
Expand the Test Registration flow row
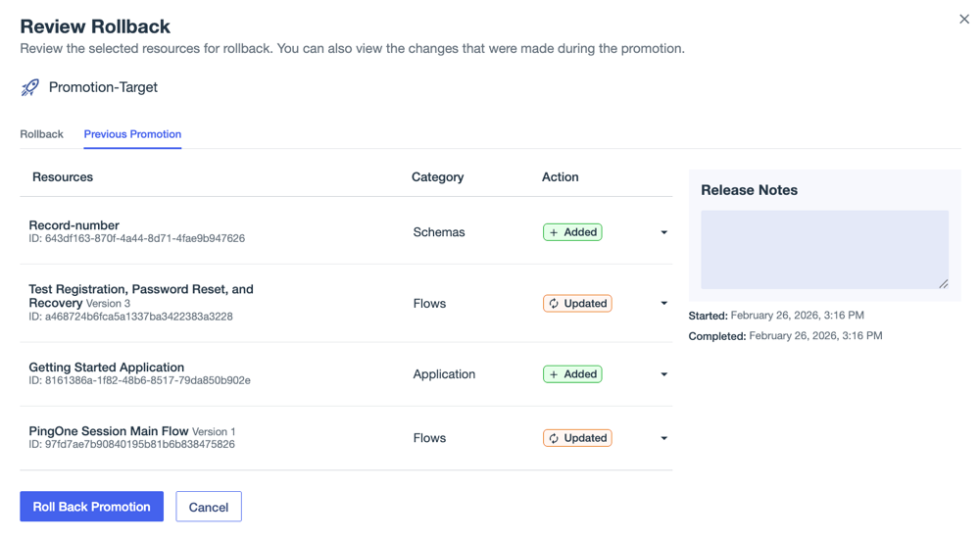(x=663, y=304)
